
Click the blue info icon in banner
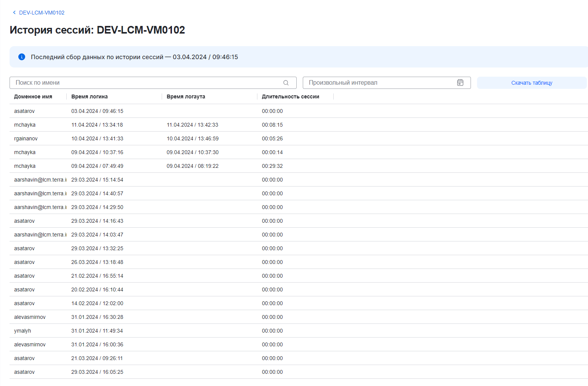click(x=22, y=57)
